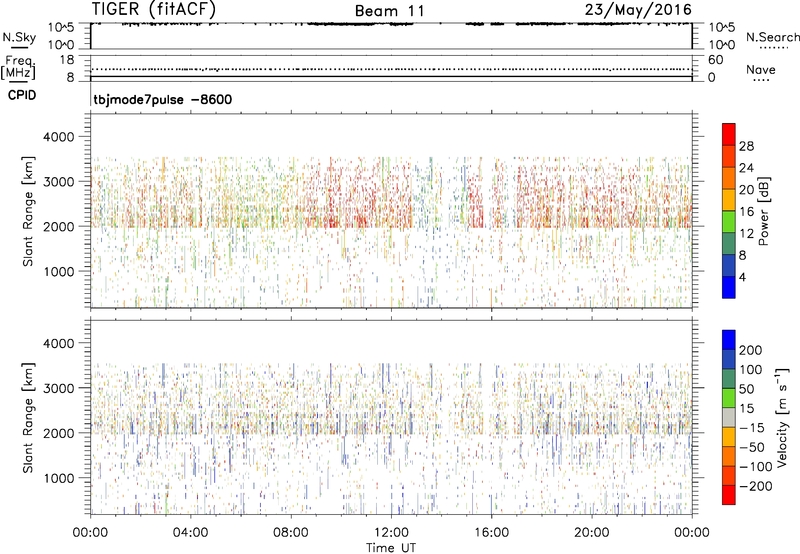
Task: Pick the red bottom Velocity colorbar segment
Action: point(729,495)
